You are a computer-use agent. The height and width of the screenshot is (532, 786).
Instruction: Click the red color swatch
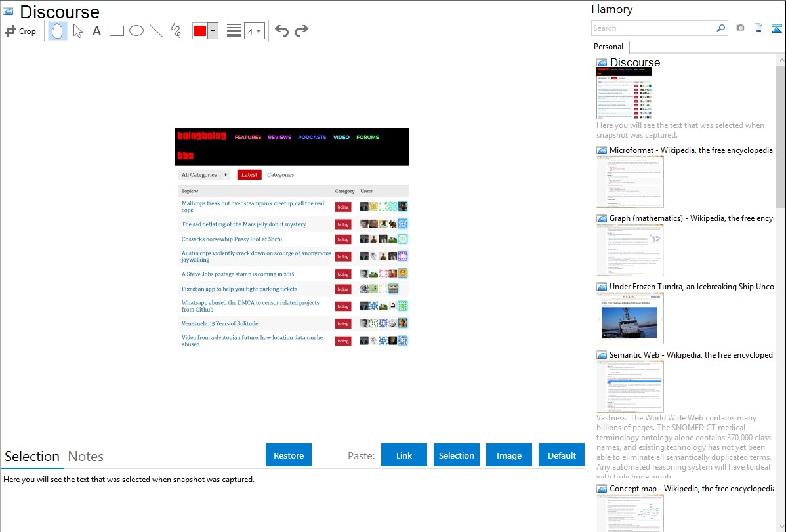click(200, 31)
